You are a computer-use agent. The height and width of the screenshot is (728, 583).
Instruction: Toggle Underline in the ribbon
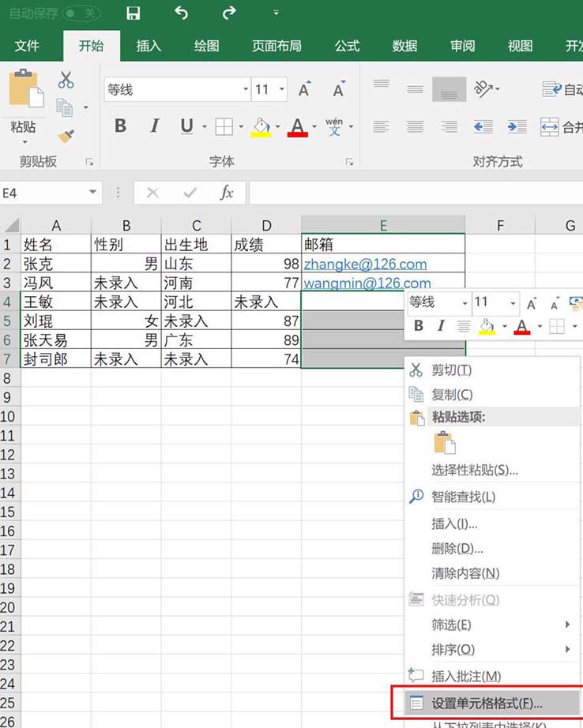point(186,126)
